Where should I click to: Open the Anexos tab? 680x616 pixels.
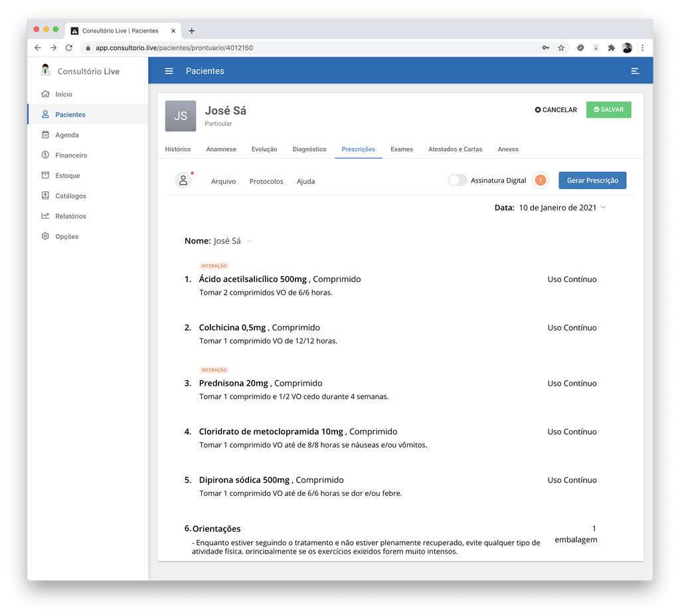(508, 149)
